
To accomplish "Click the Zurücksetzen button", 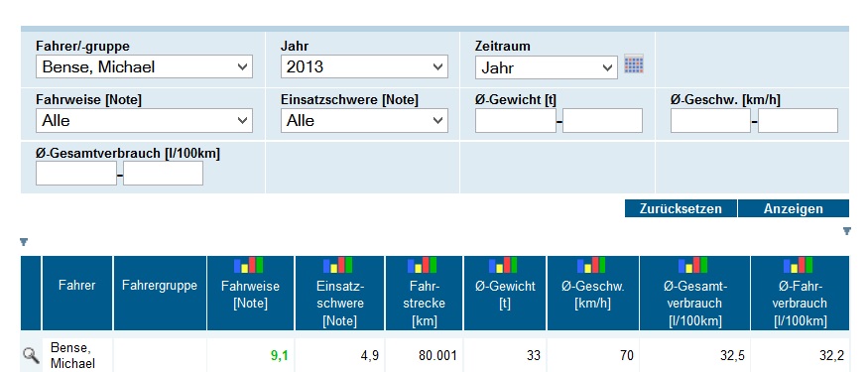I will pyautogui.click(x=681, y=208).
